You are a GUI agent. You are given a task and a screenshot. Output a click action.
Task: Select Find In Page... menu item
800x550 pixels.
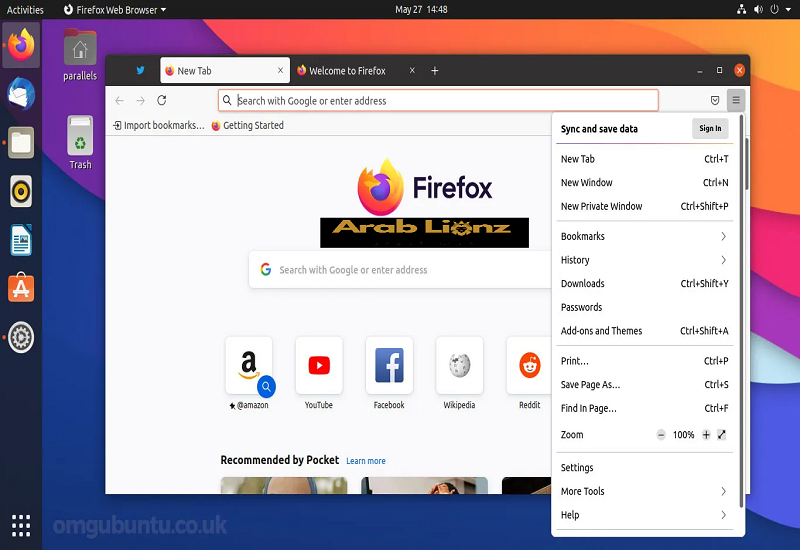tap(644, 408)
